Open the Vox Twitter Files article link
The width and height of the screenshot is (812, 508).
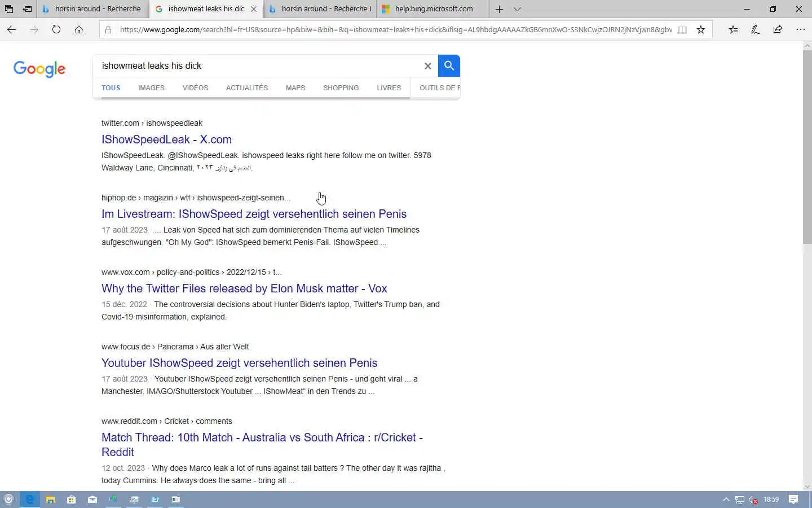[244, 288]
